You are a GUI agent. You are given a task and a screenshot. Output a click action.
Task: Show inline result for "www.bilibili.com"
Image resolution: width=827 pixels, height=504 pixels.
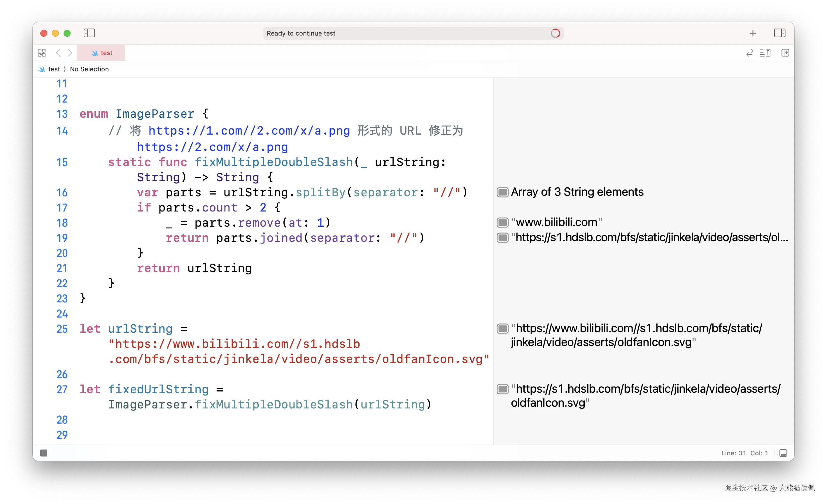pos(502,222)
